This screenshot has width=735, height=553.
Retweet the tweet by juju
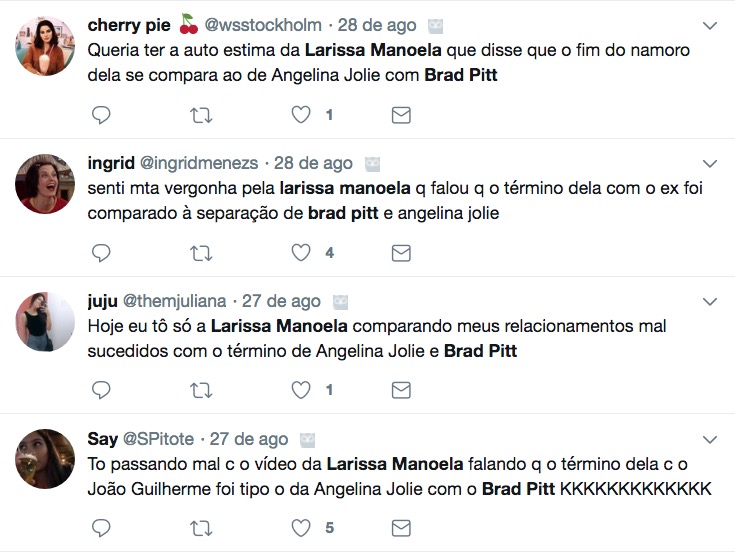201,389
